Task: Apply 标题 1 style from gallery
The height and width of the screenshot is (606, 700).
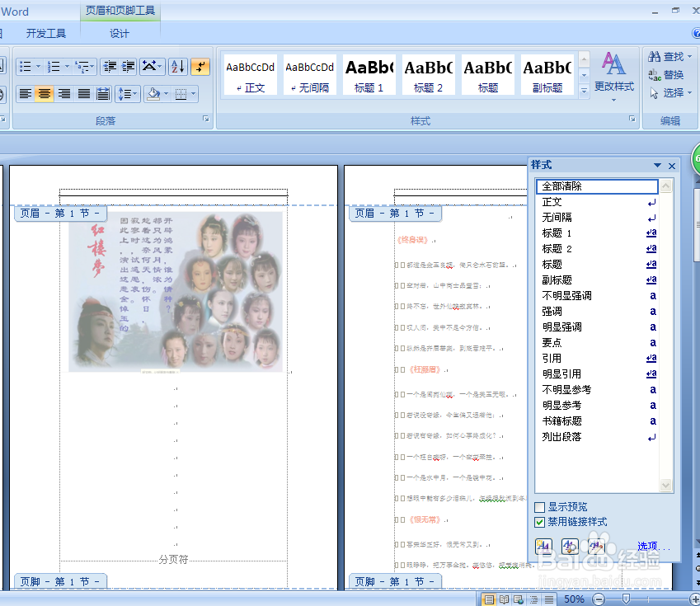Action: coord(369,74)
